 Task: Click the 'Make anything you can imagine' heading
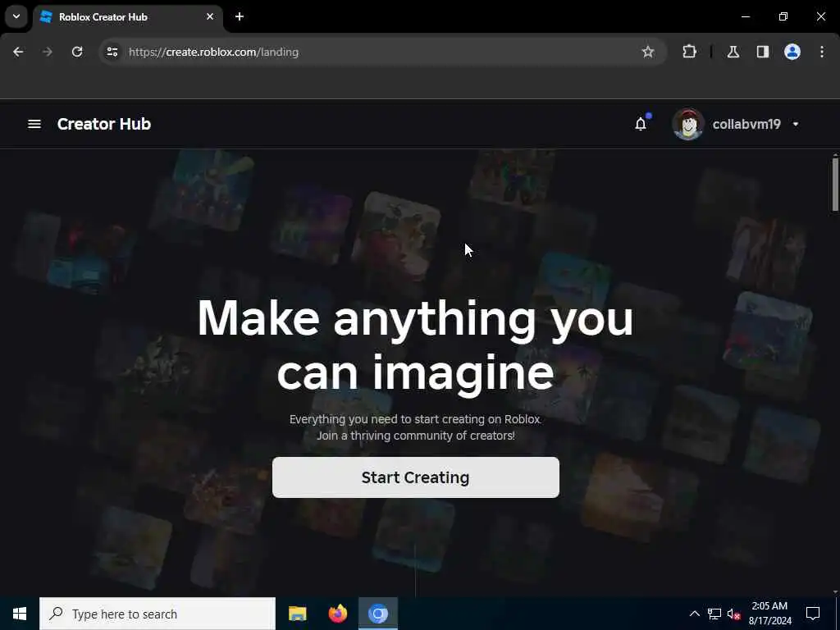click(415, 345)
